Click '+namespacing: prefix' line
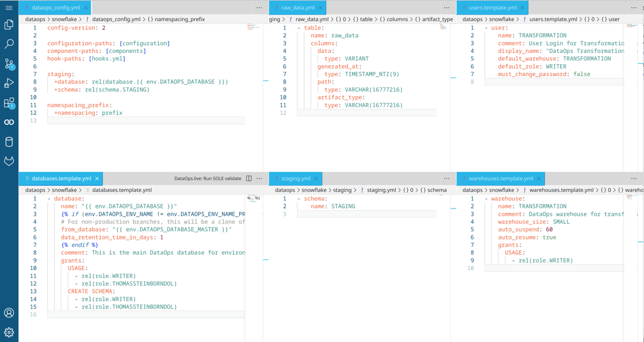 89,113
